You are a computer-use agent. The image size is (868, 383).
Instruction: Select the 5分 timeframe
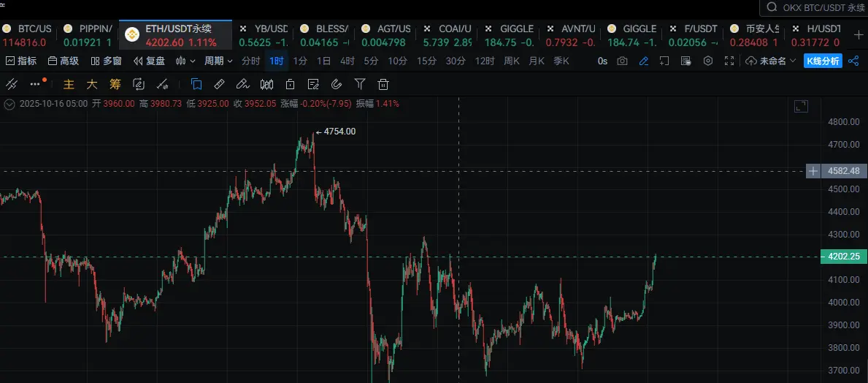[x=372, y=61]
